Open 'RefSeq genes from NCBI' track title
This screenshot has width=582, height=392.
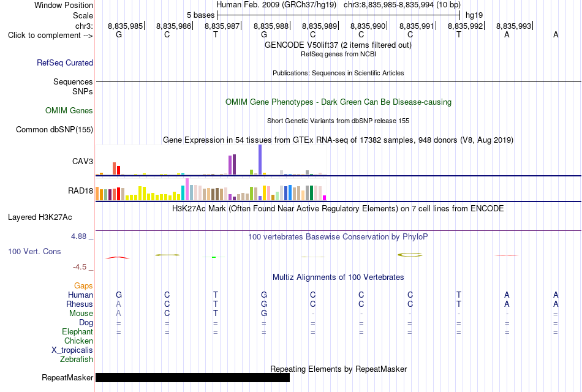click(x=338, y=54)
